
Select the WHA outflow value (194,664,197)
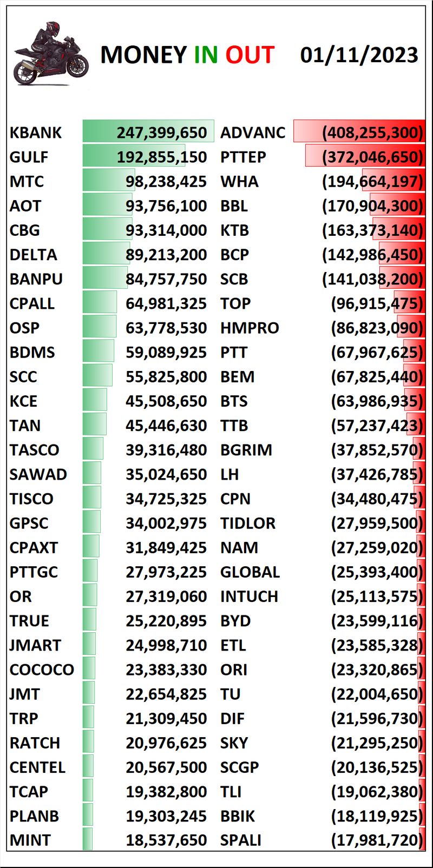[372, 181]
